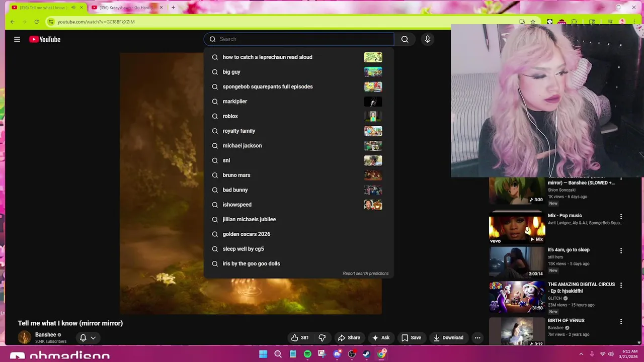Pick the 'roblox' search suggestion
The image size is (644, 362).
point(299,116)
